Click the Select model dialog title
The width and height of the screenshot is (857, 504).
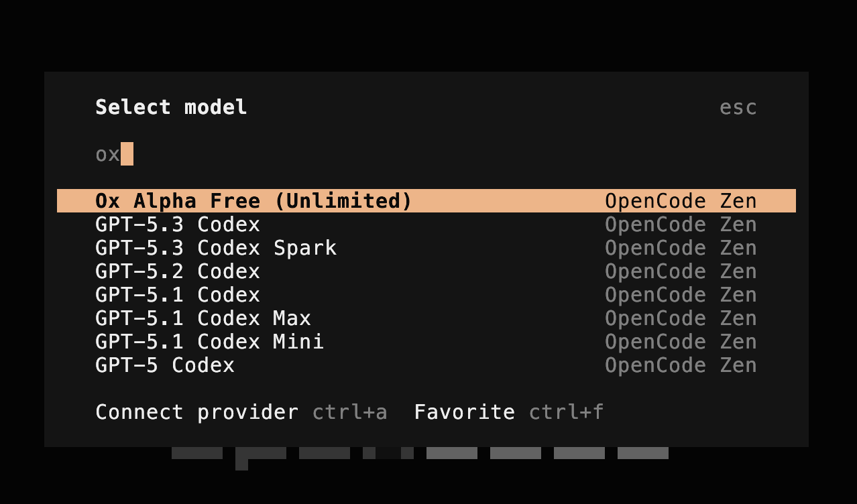click(172, 107)
